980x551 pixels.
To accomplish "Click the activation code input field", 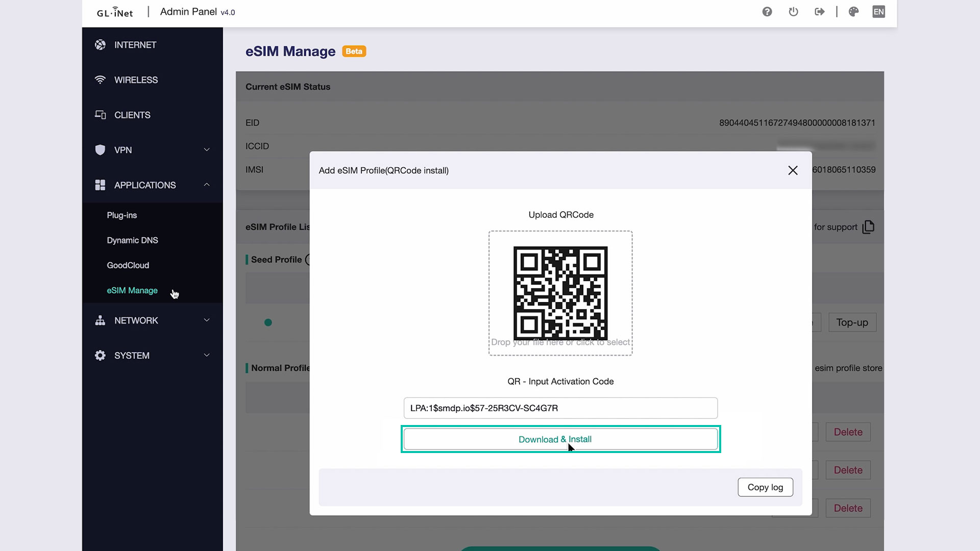I will pos(560,408).
